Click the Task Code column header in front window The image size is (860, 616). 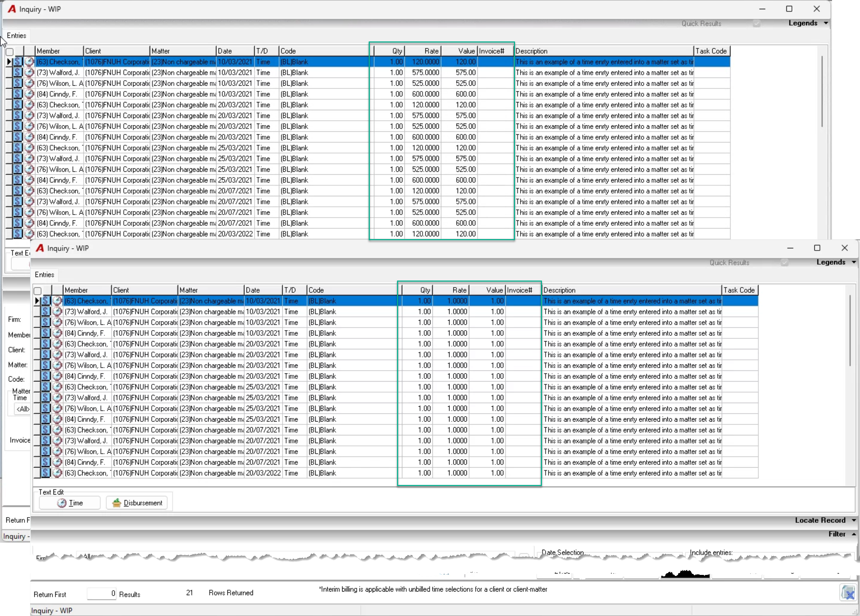click(740, 290)
